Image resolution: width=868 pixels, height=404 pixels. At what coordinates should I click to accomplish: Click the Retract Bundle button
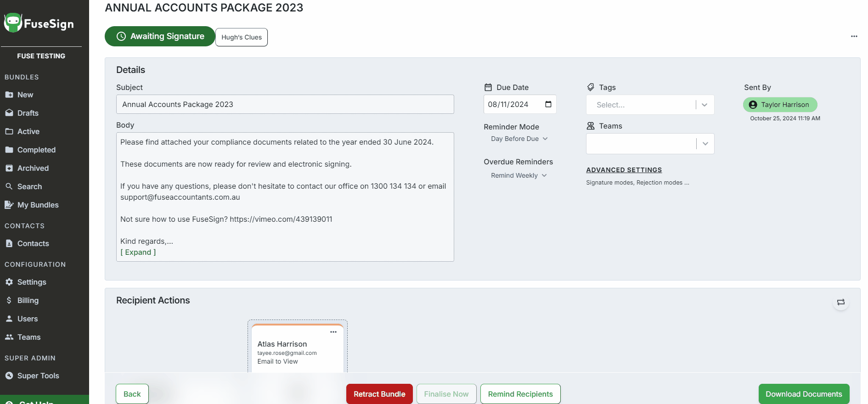379,394
